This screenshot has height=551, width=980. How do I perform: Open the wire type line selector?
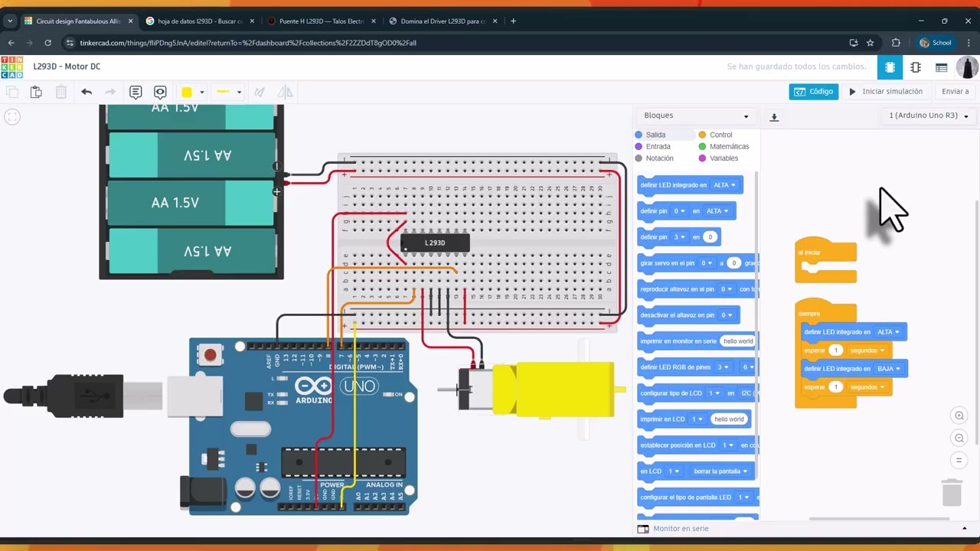[x=227, y=92]
